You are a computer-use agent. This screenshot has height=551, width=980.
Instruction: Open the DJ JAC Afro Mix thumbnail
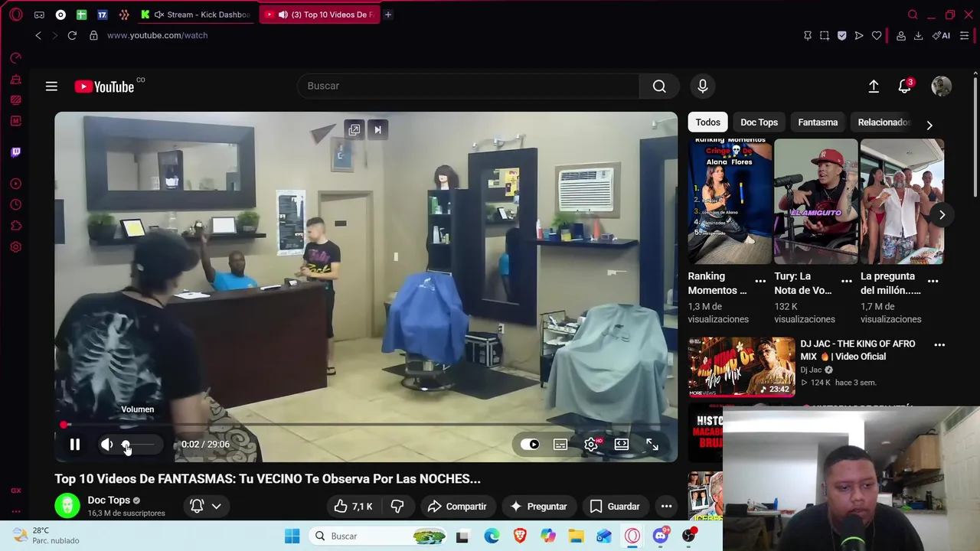coord(741,367)
